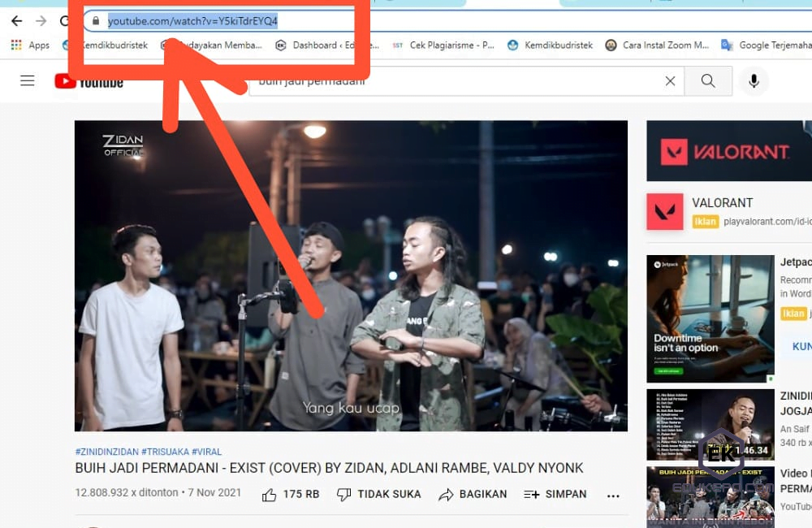Viewport: 812px width, 528px height.
Task: Click the search magnifier icon
Action: [x=707, y=80]
